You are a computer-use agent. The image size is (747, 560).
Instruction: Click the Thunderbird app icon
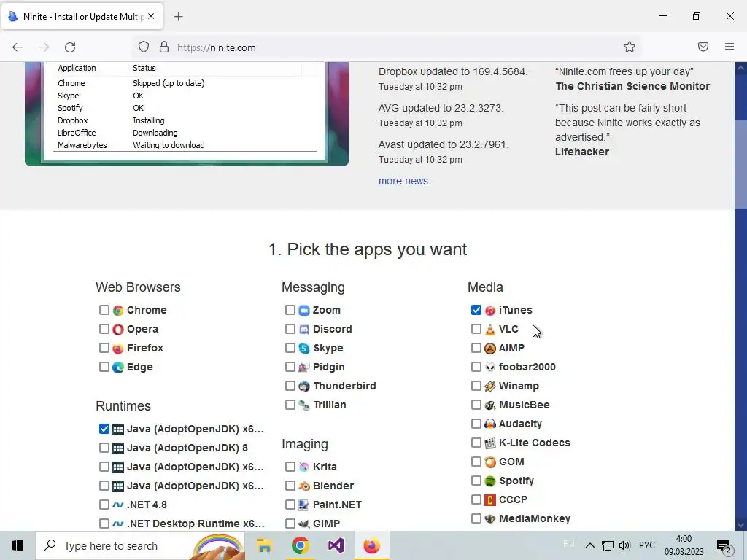304,386
